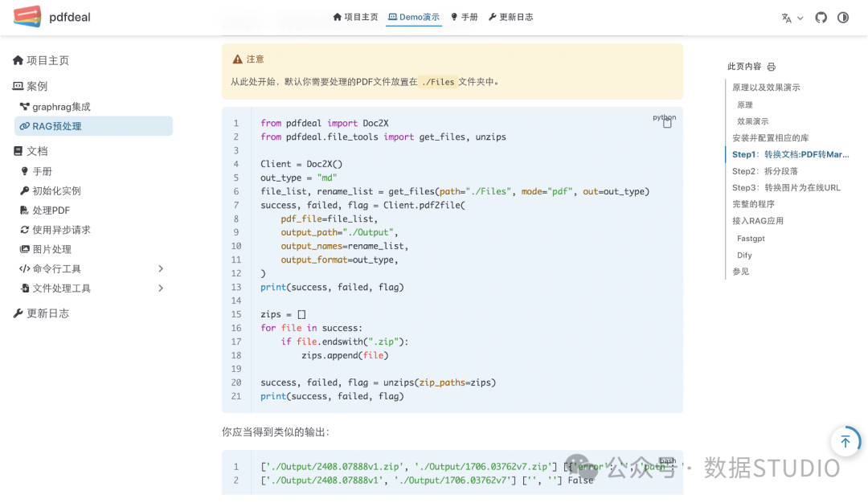Click the 文档 sidebar section heading

tap(31, 151)
